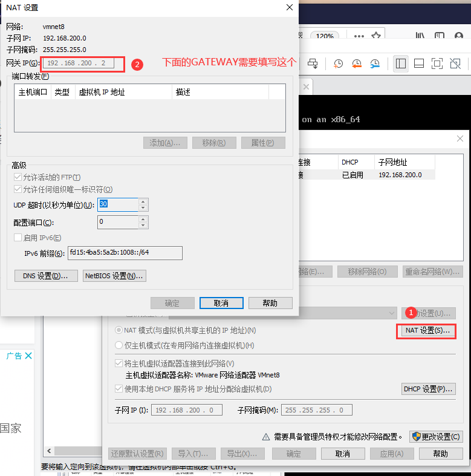
Task: Increase 配置端口 with up arrow
Action: pos(143,219)
